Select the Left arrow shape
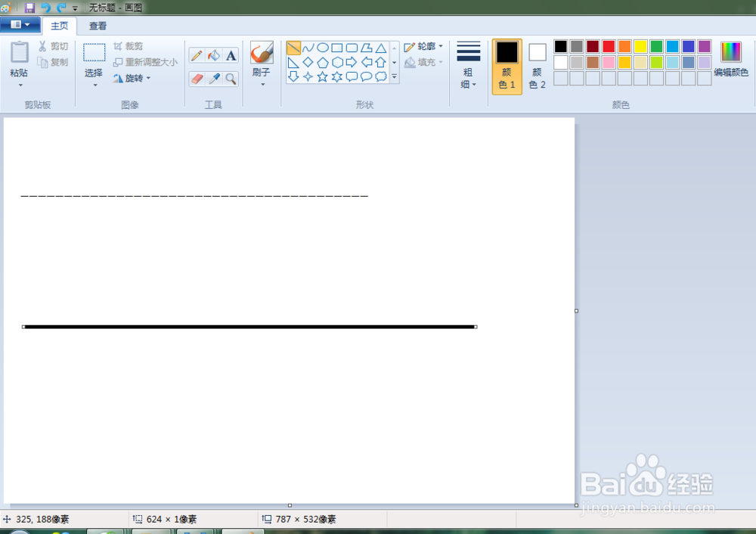Viewport: 756px width, 534px height. (367, 62)
